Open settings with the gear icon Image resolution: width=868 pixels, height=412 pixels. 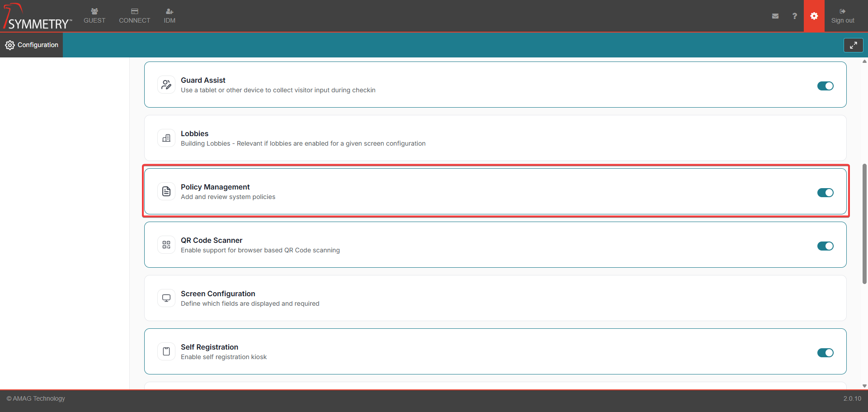point(814,16)
